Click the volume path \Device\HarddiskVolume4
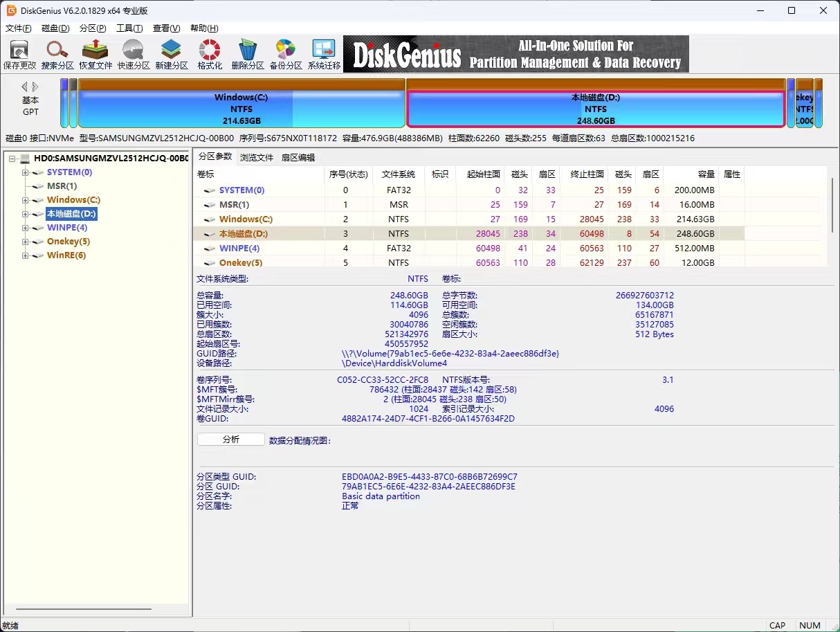The image size is (840, 632). click(x=394, y=363)
